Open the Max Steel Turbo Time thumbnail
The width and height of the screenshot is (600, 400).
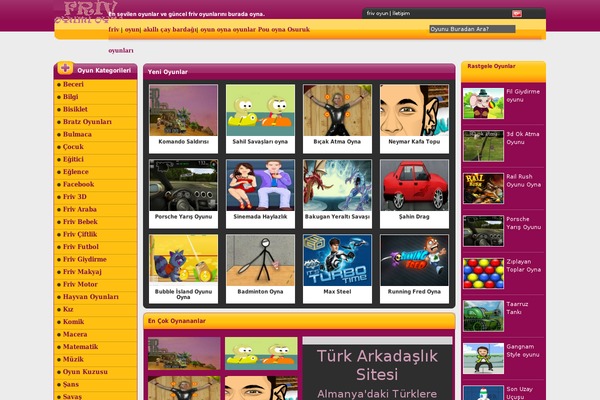pyautogui.click(x=337, y=260)
